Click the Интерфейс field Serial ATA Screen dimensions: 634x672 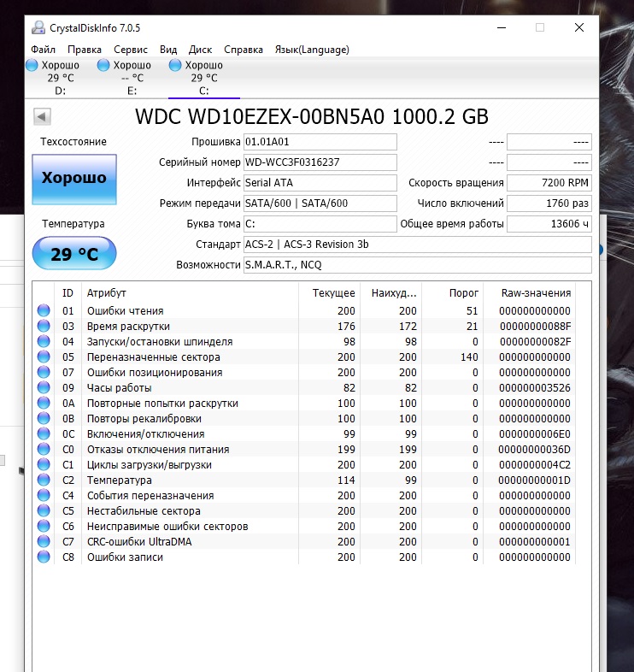coord(320,183)
